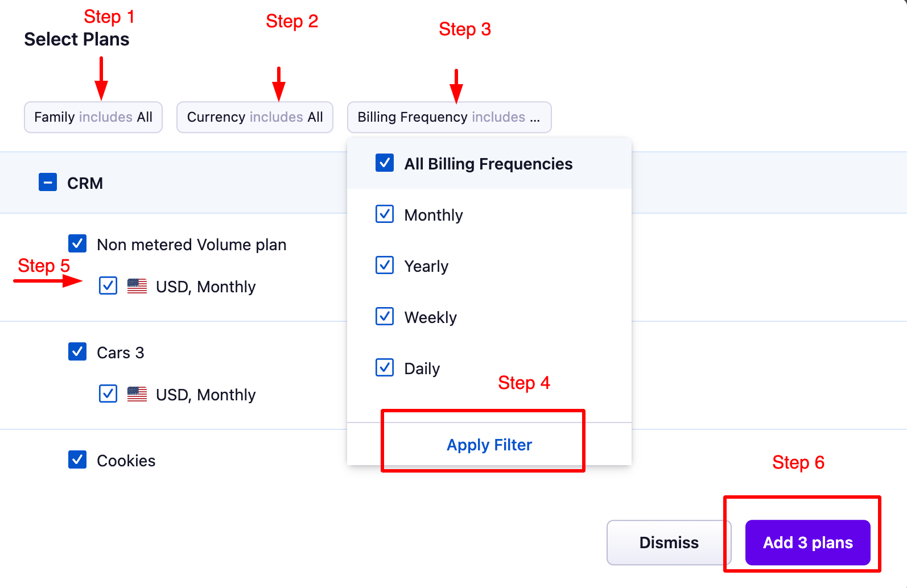Click the Add 3 plans button

[x=807, y=543]
